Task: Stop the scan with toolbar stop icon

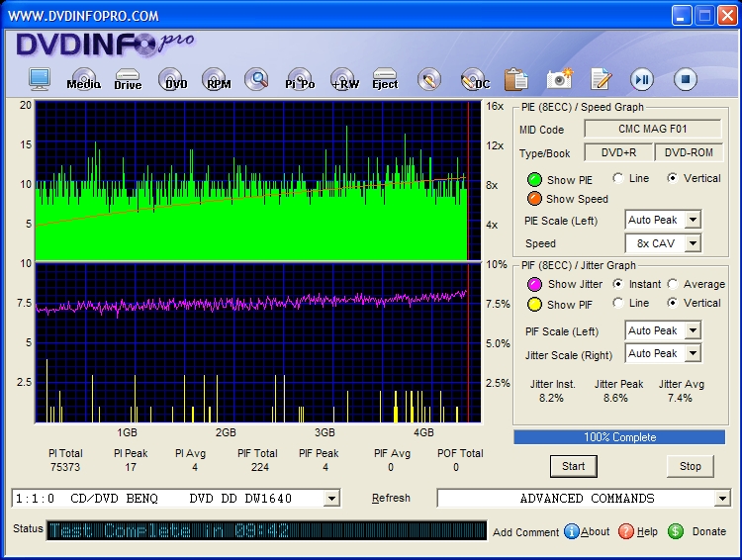Action: pyautogui.click(x=686, y=79)
